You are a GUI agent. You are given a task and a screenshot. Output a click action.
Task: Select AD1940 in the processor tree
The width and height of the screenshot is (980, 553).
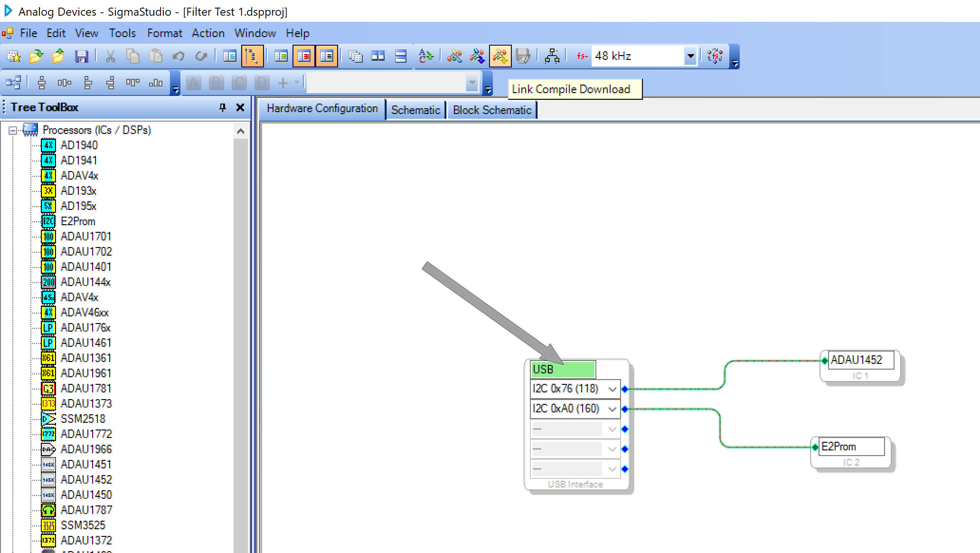click(79, 145)
